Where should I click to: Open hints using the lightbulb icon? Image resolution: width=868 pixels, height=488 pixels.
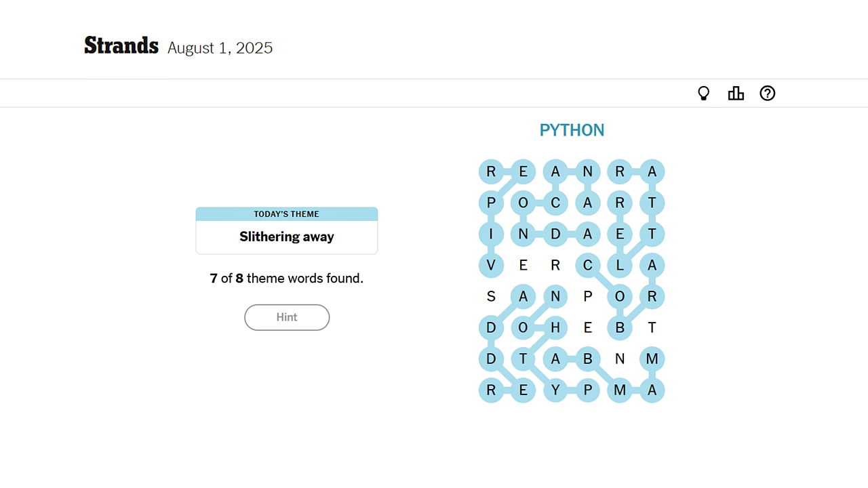click(x=704, y=93)
